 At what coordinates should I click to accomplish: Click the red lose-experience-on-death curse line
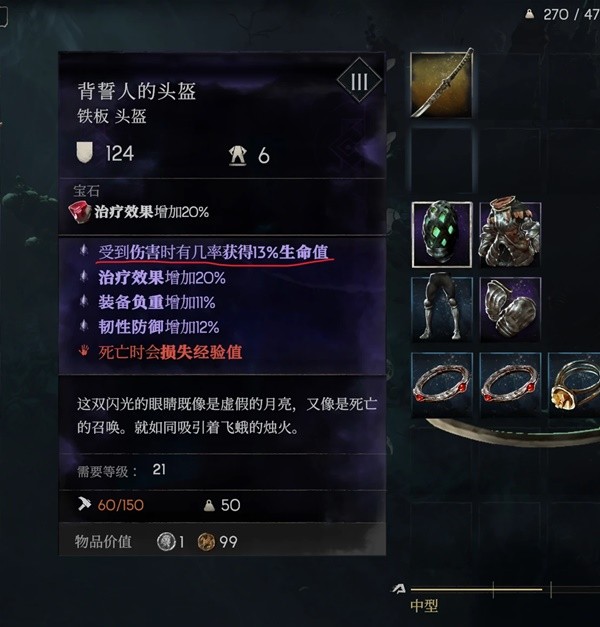coord(170,353)
